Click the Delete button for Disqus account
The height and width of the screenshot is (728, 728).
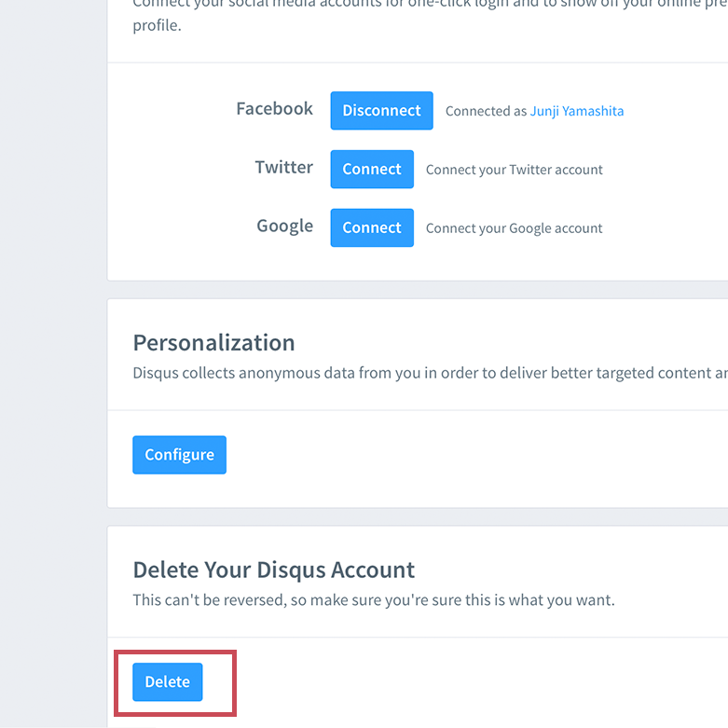tap(168, 682)
